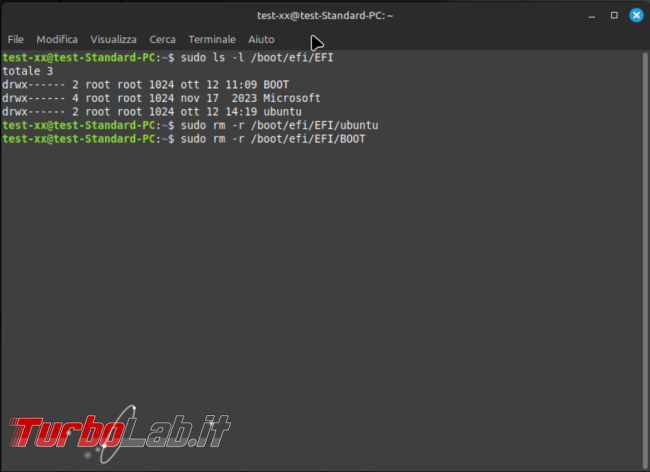
Task: Click the green prompt before the rm BOOT command
Action: (x=79, y=139)
